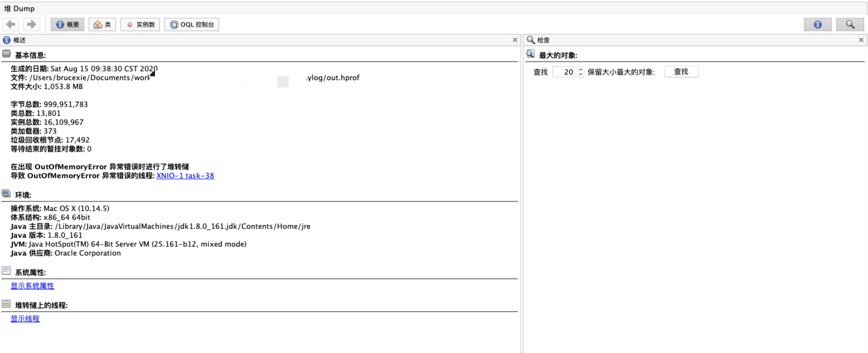Screen dimensions: 868x353
Task: Click the 系统属性 section icon
Action: click(6, 271)
